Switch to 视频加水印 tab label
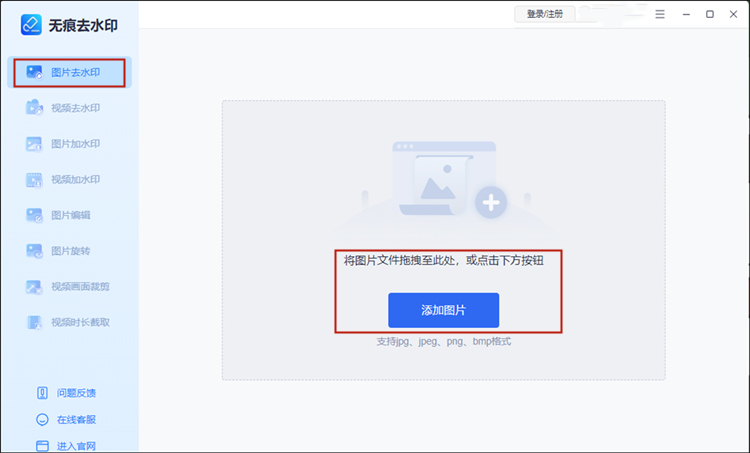750x453 pixels. 76,179
